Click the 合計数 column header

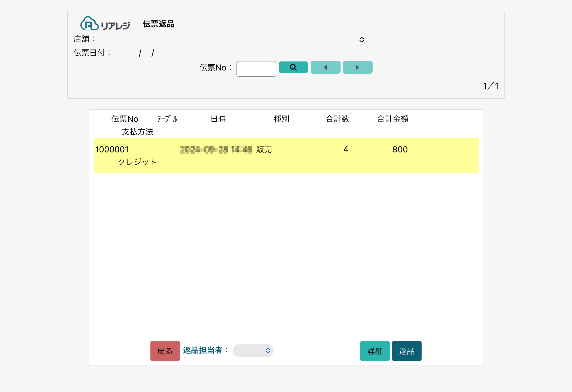point(337,119)
